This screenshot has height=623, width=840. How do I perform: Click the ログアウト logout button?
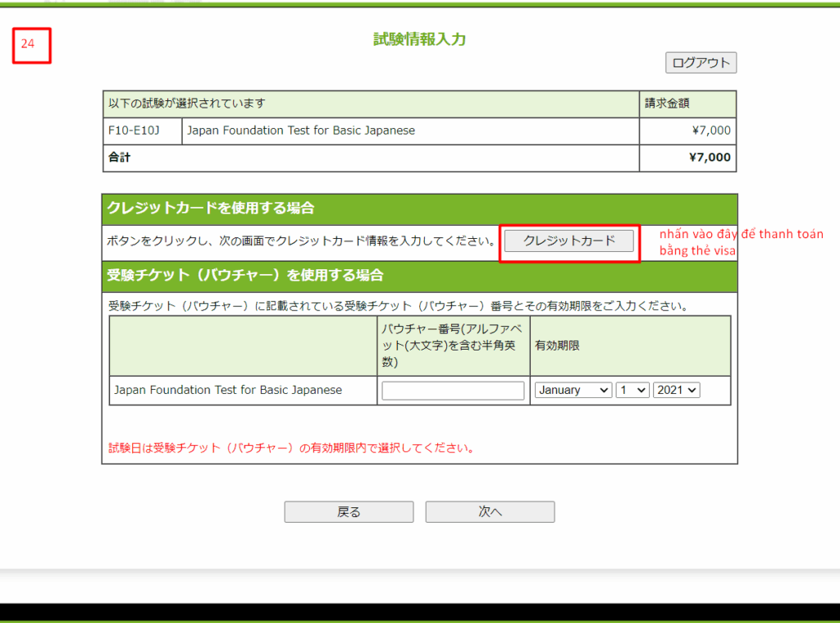coord(701,63)
